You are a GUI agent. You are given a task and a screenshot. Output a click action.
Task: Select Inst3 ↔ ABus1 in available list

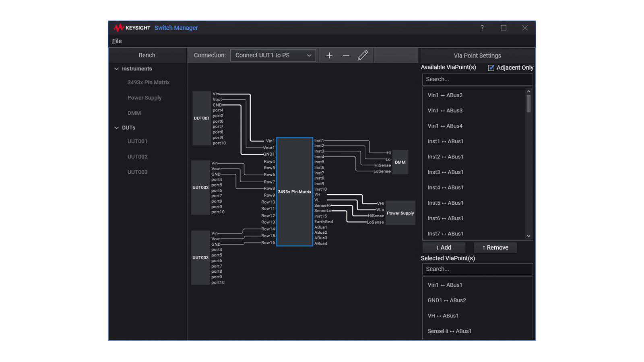(x=446, y=172)
